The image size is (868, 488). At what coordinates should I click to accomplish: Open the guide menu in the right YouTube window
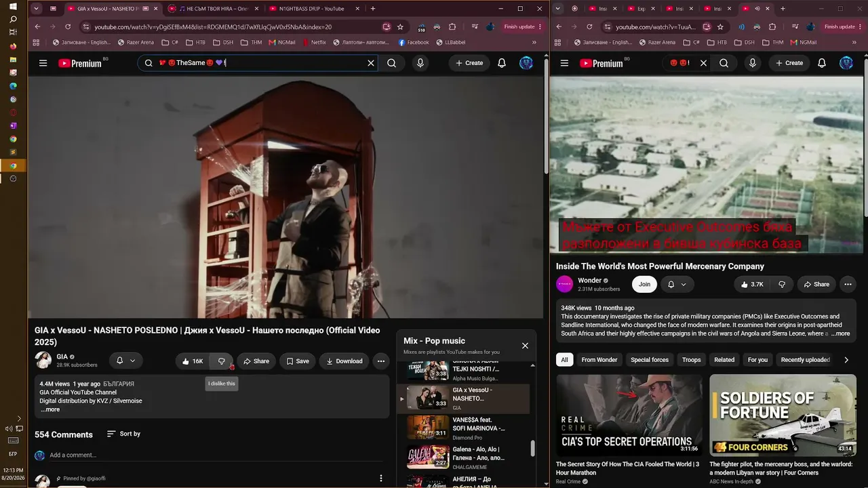click(564, 63)
